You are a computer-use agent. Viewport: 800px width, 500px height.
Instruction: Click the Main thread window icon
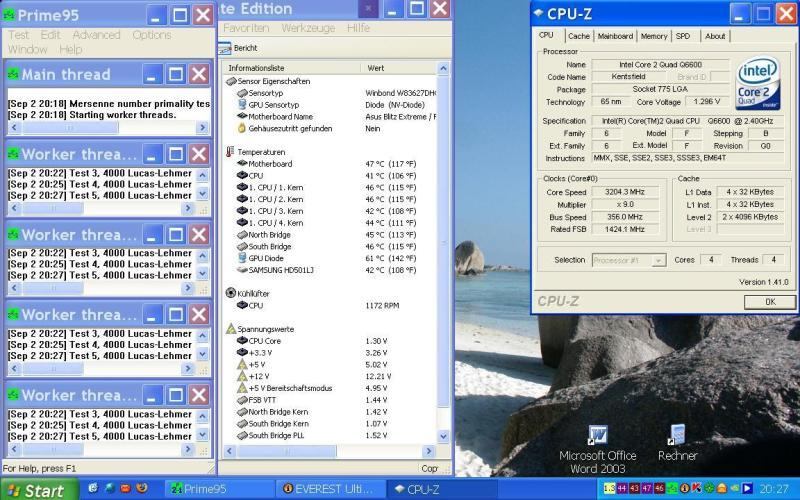(x=13, y=74)
